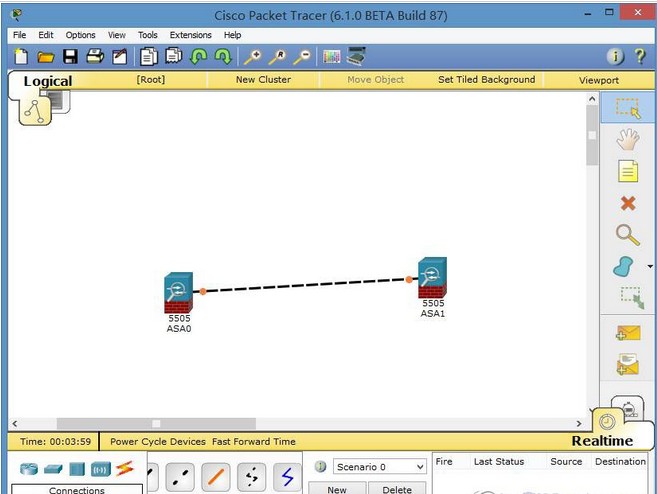
Task: Select the Routers device category icon
Action: [28, 469]
